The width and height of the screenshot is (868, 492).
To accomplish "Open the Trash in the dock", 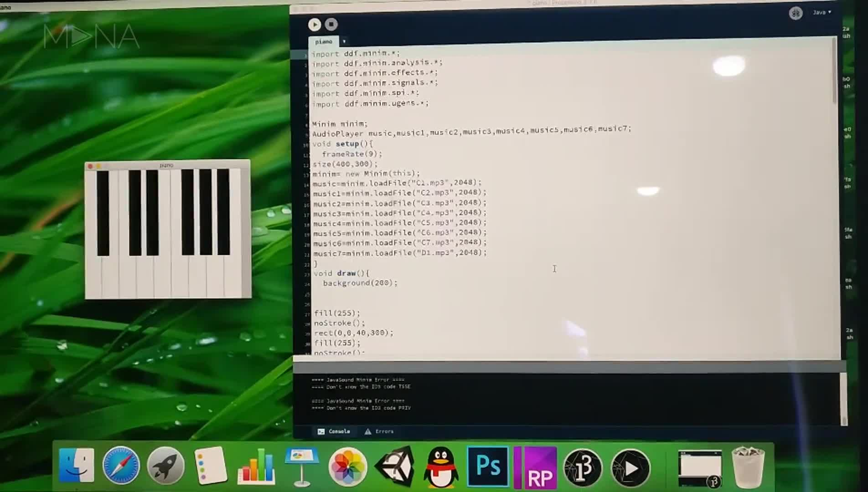I will click(748, 467).
